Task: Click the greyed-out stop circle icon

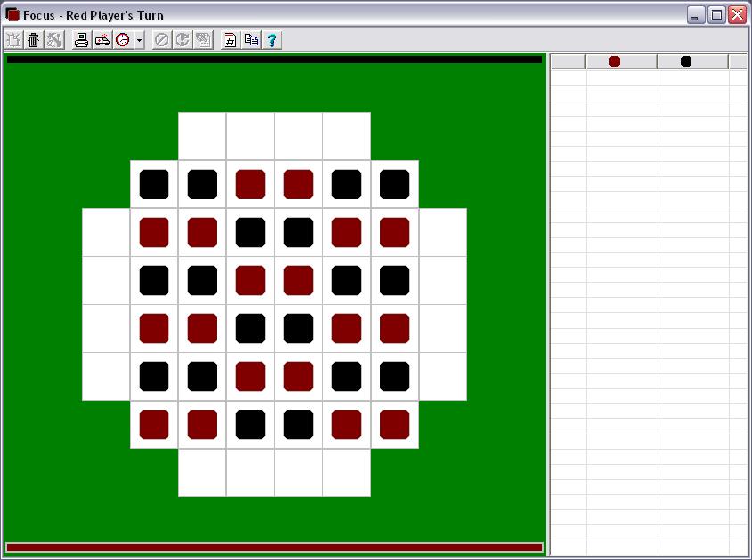Action: click(x=161, y=40)
